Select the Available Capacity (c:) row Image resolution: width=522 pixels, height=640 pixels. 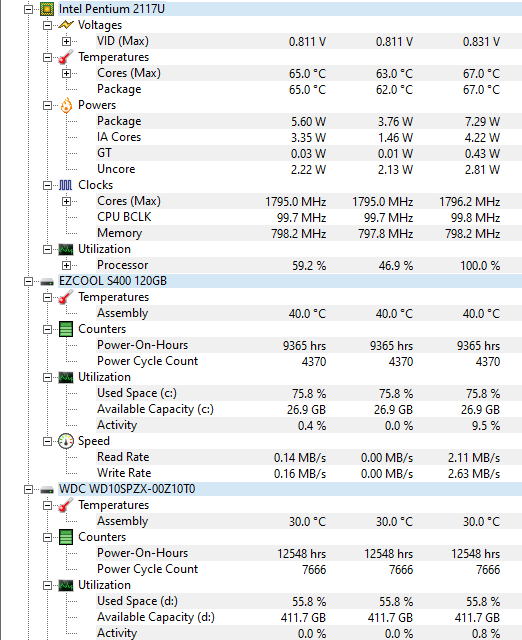coord(309,409)
